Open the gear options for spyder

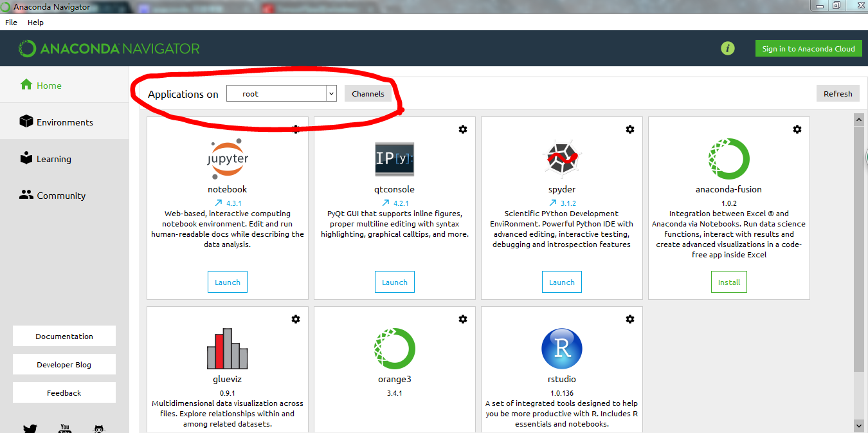coord(629,129)
